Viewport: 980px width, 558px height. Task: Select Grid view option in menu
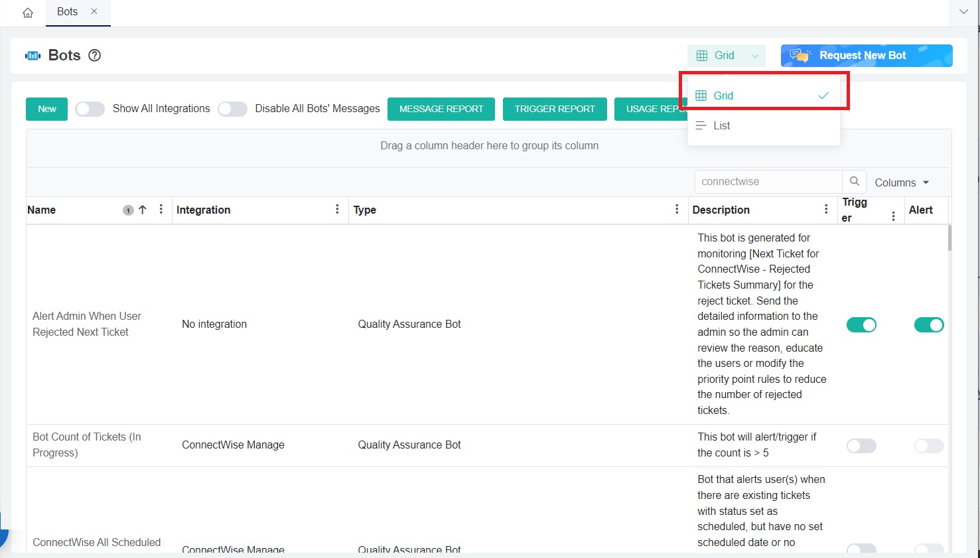coord(723,96)
